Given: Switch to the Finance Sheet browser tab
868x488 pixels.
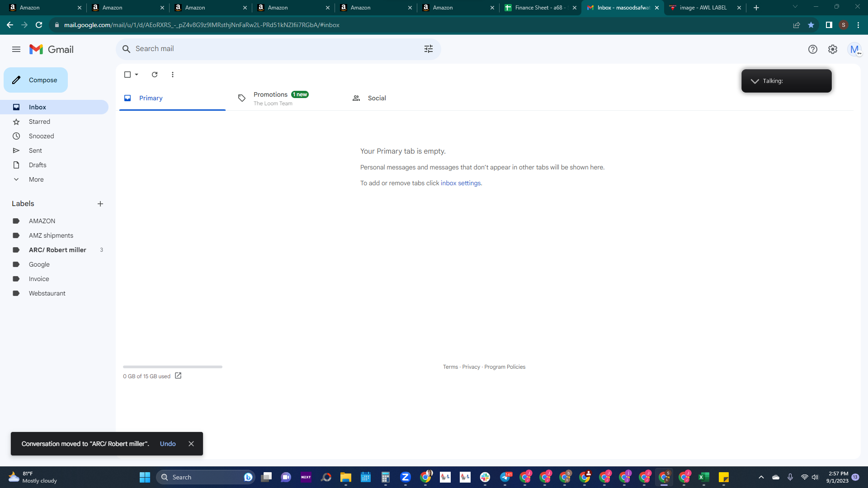Looking at the screenshot, I should pos(541,8).
